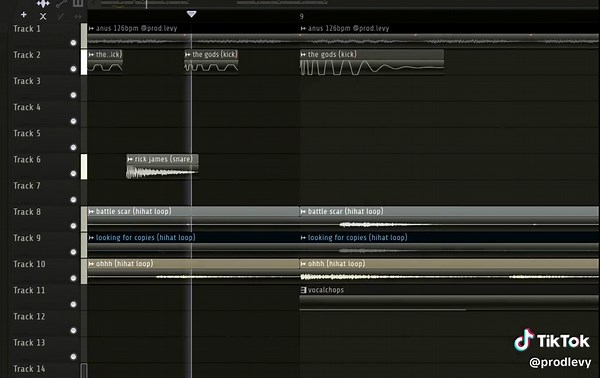This screenshot has height=378, width=600.
Task: Select the vocalchops pattern clip body
Action: tap(450, 302)
